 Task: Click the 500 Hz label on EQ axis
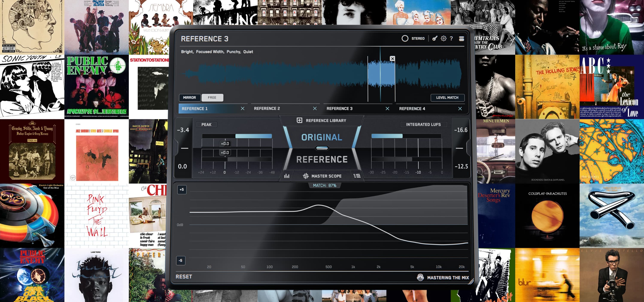tap(328, 267)
